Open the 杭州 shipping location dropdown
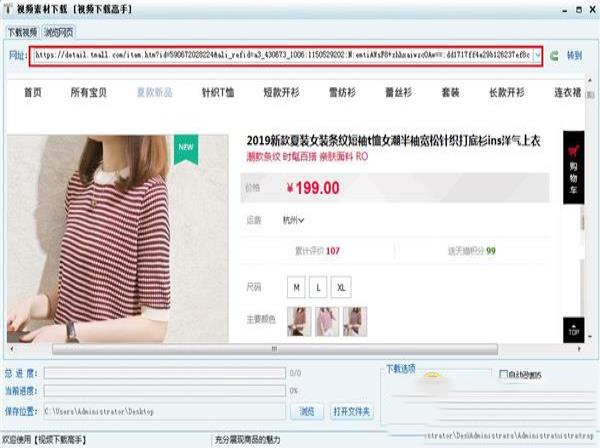Image resolution: width=600 pixels, height=448 pixels. click(295, 220)
